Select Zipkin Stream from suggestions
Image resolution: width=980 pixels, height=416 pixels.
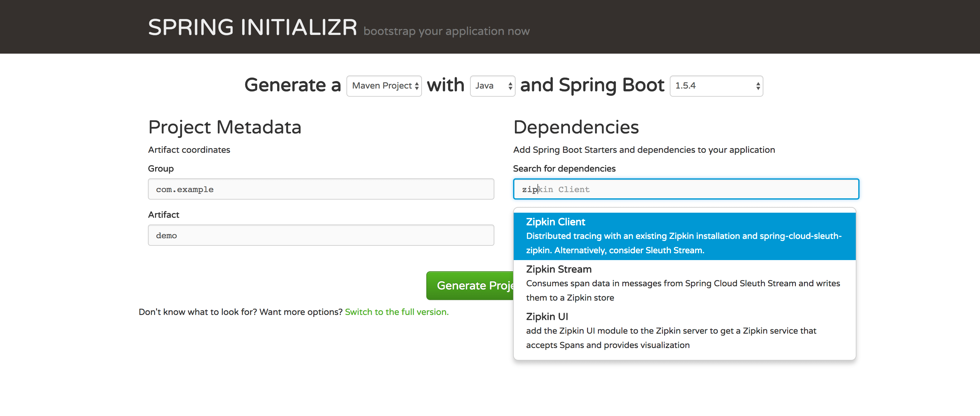558,269
